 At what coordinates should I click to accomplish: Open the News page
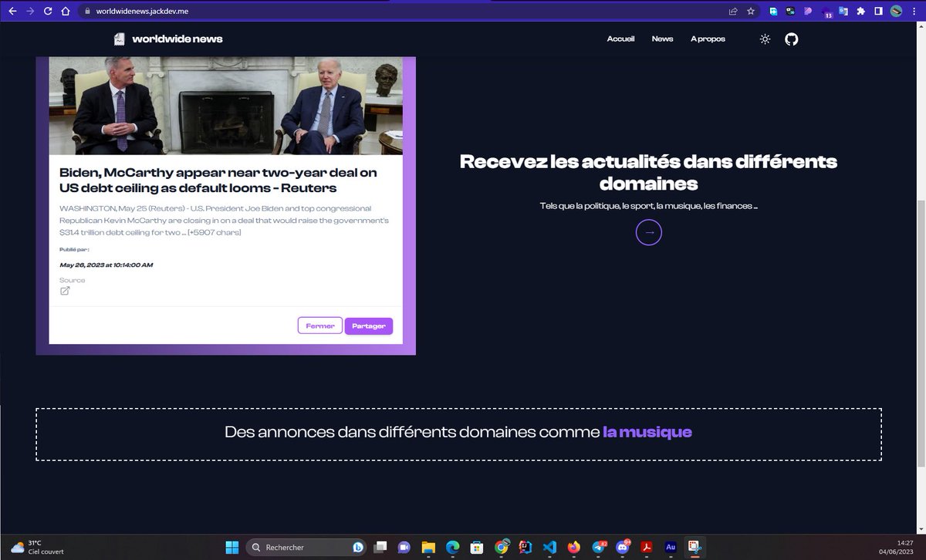click(662, 39)
